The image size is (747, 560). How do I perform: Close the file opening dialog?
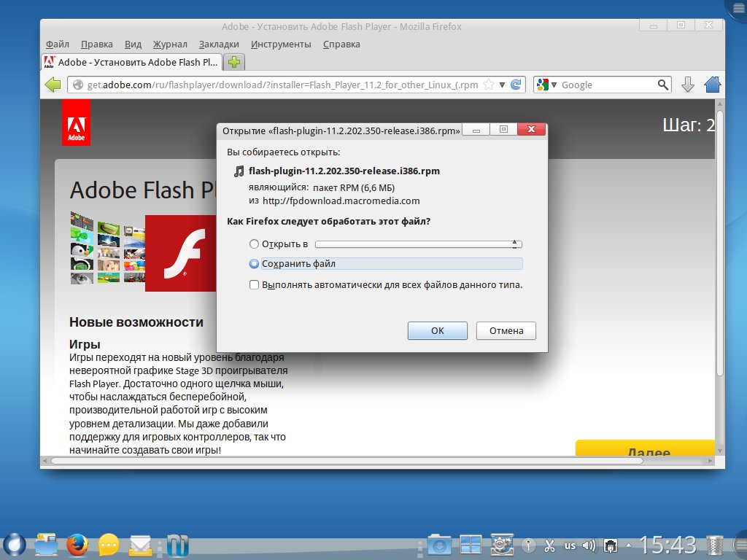531,129
